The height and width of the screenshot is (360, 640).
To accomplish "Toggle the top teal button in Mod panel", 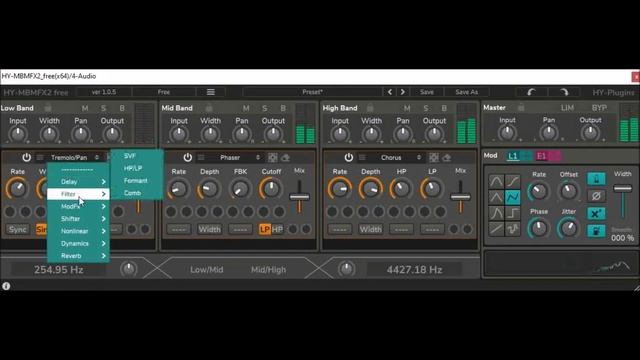I will click(x=596, y=178).
